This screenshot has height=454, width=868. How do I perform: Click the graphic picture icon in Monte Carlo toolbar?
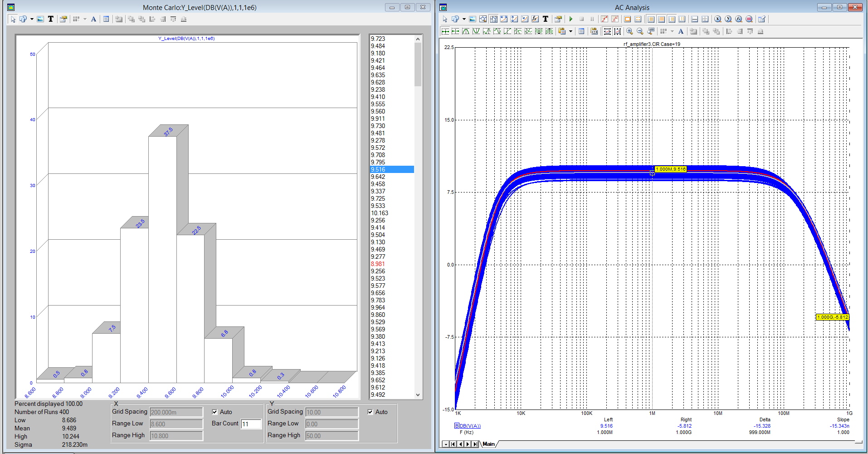point(40,19)
